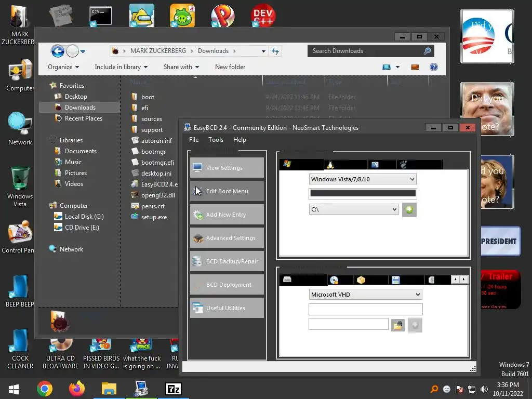Open Advanced Settings in EasyBCD
The width and height of the screenshot is (532, 399).
(x=227, y=238)
